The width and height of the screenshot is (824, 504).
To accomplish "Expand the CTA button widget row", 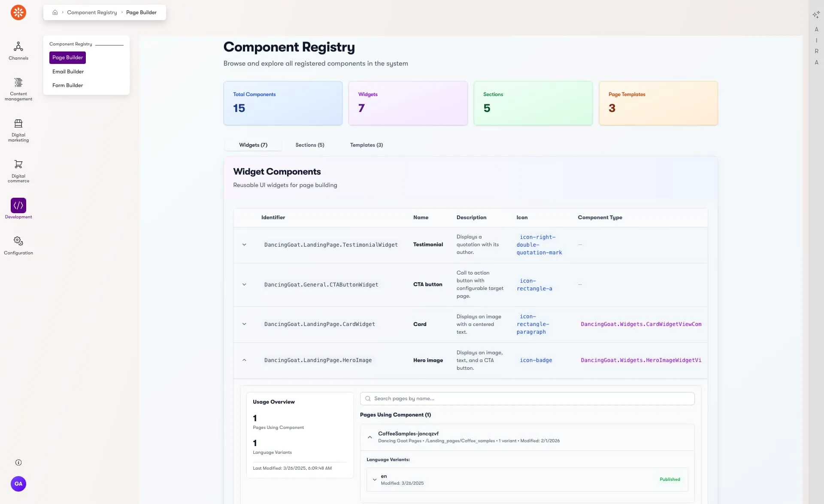I will 244,285.
